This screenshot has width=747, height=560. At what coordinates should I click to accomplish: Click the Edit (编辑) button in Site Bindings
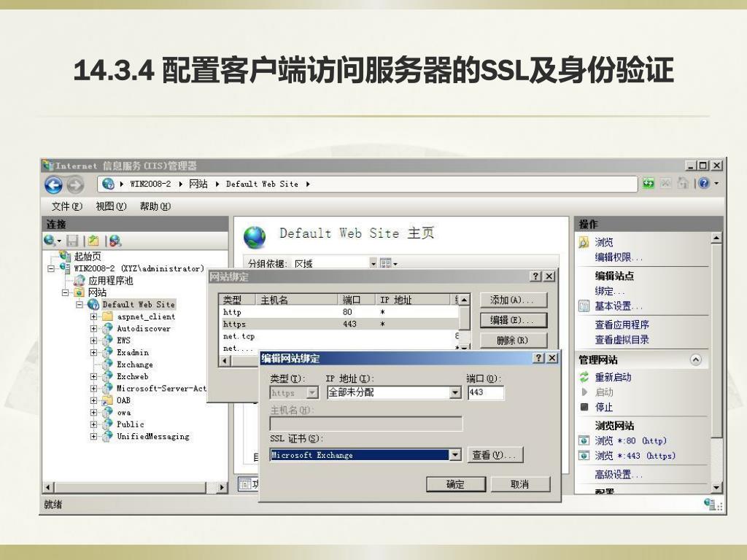513,320
